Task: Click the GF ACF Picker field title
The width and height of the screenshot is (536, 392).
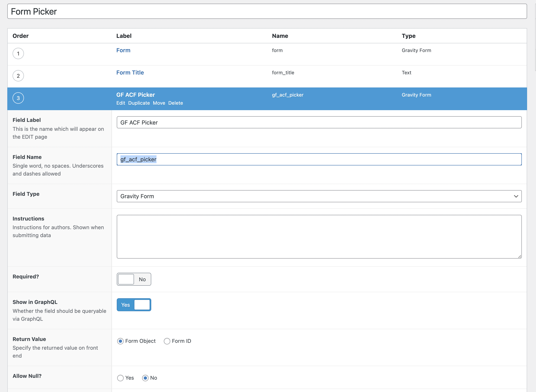Action: tap(135, 95)
